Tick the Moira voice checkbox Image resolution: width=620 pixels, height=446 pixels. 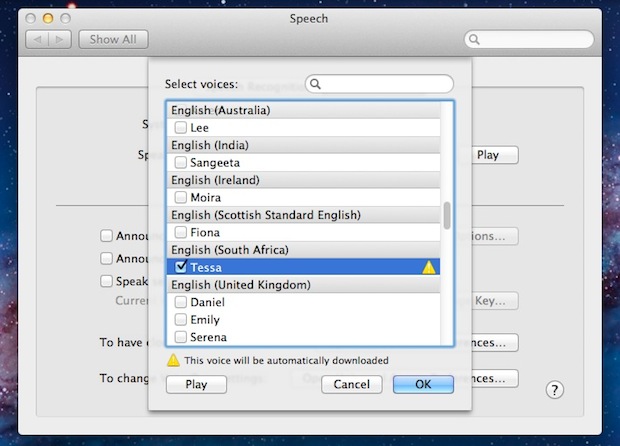(x=181, y=197)
